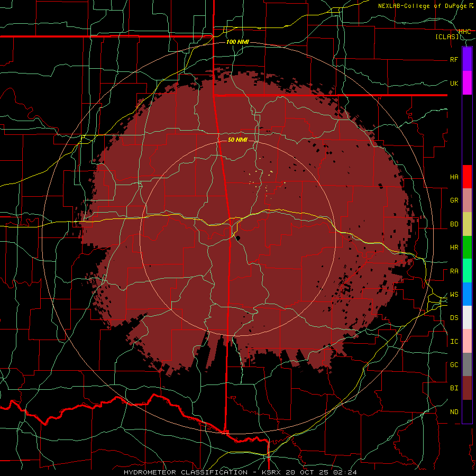
Task: Select the IC pink legend block
Action: pyautogui.click(x=467, y=341)
